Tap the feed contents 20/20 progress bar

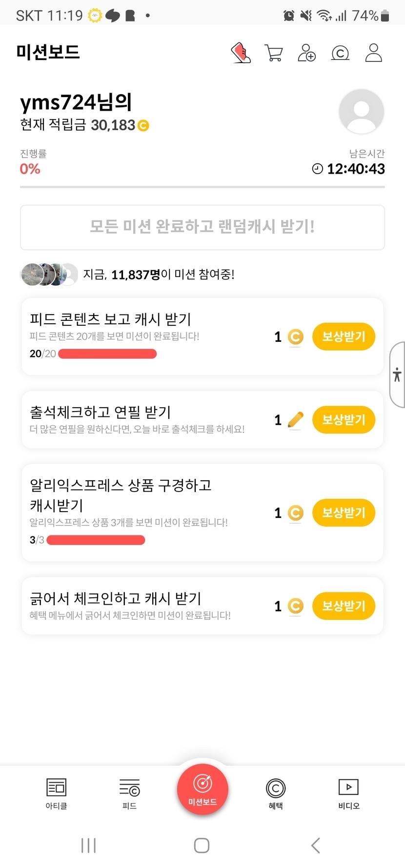tap(107, 354)
